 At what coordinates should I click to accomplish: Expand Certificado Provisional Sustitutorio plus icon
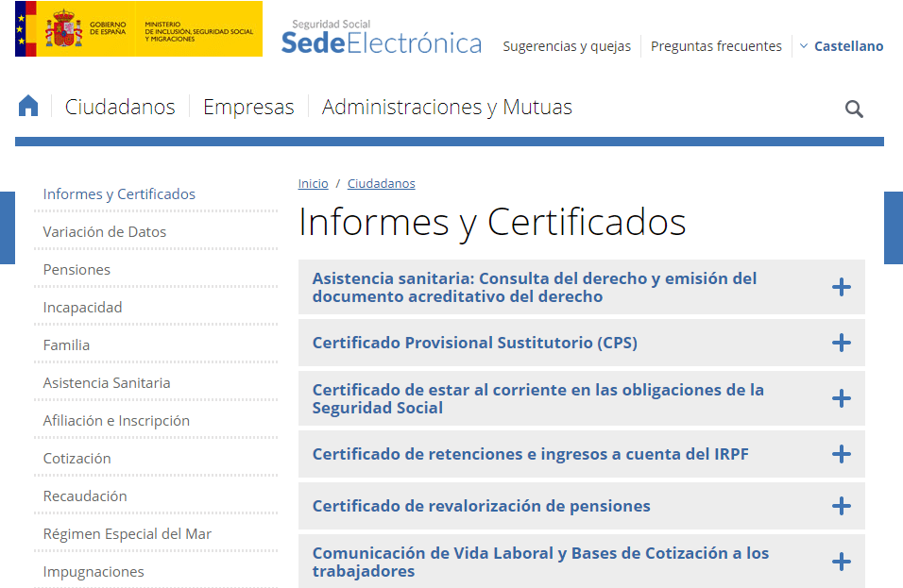pyautogui.click(x=842, y=343)
